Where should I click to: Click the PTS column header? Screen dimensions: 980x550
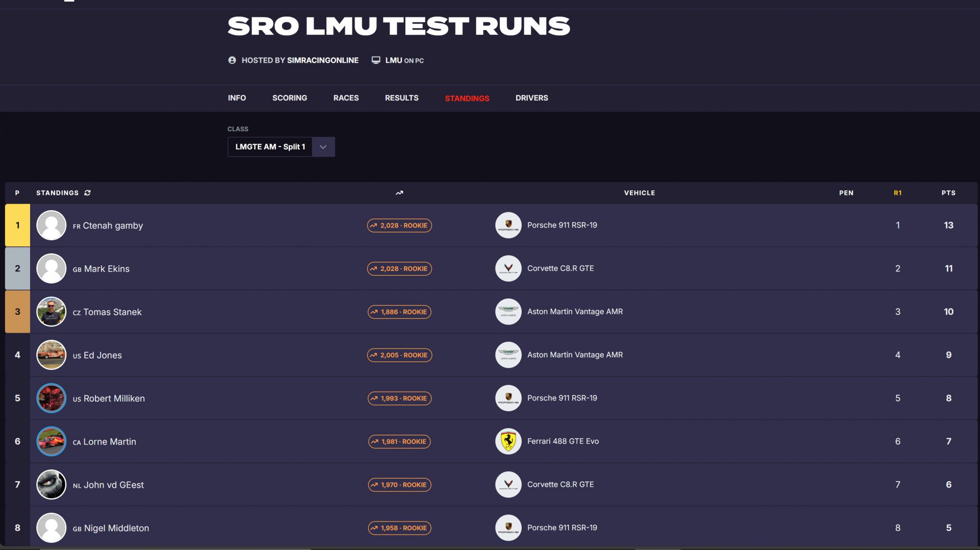(x=949, y=193)
